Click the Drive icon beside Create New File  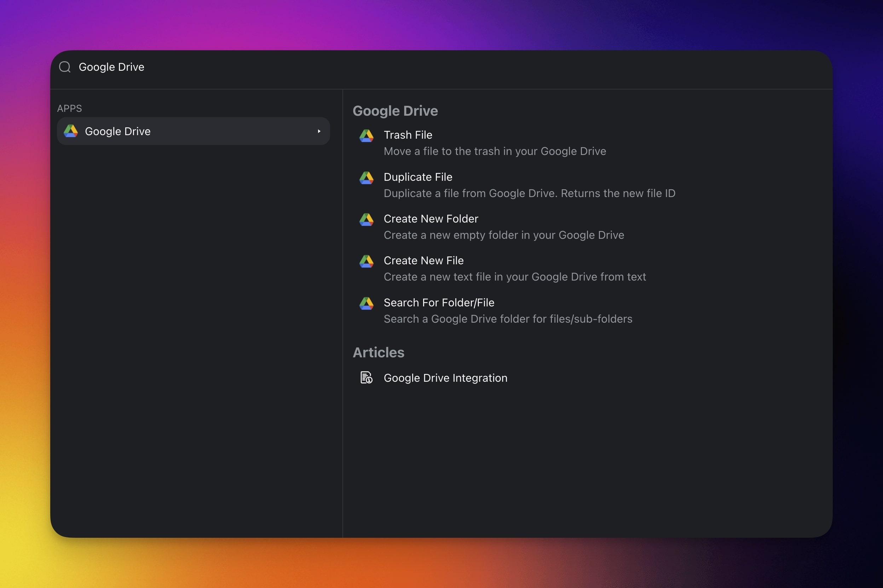[x=366, y=261]
